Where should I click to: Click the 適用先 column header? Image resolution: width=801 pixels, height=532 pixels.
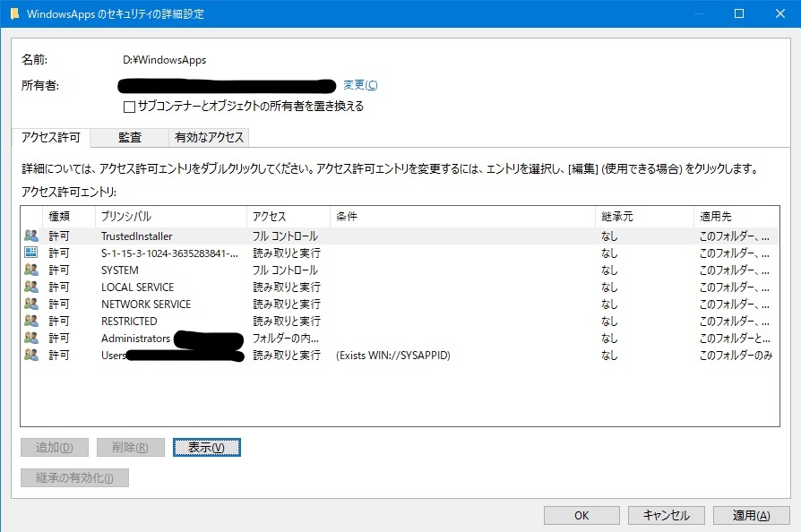tap(736, 217)
